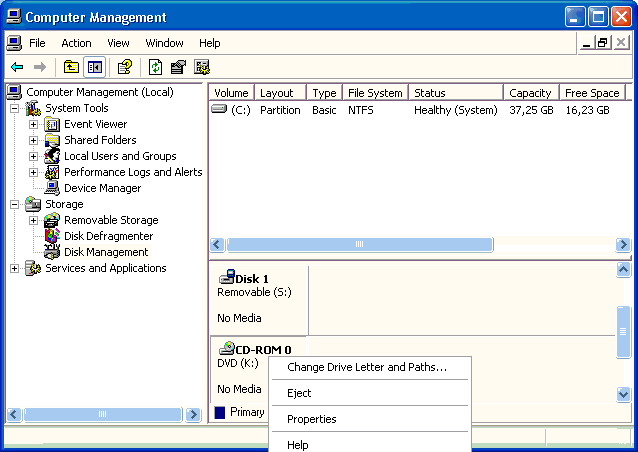Sort by Status column header
Screen dimensions: 638x452
456,93
